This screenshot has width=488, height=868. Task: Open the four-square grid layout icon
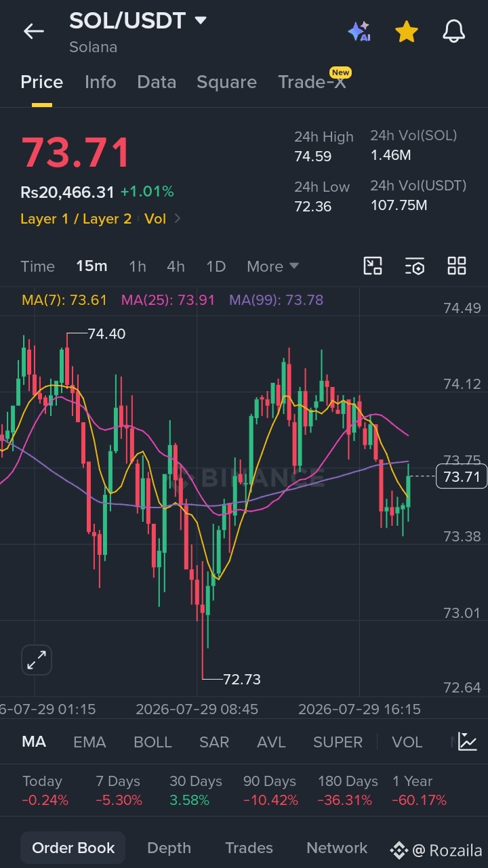coord(457,266)
